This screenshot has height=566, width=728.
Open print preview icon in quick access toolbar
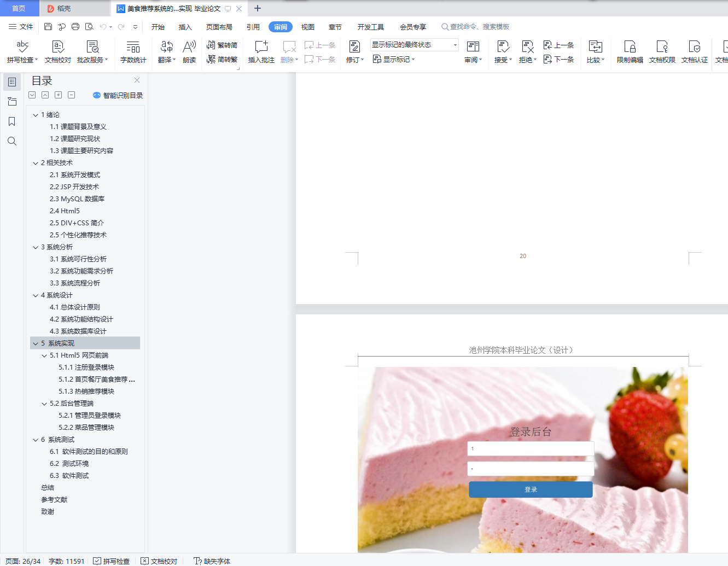(89, 26)
